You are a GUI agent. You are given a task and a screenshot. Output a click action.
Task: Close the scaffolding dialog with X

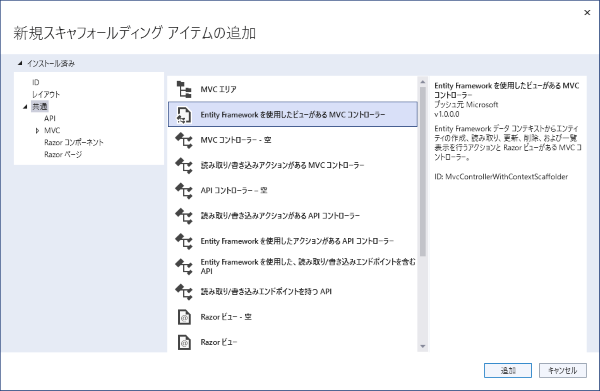(x=587, y=13)
